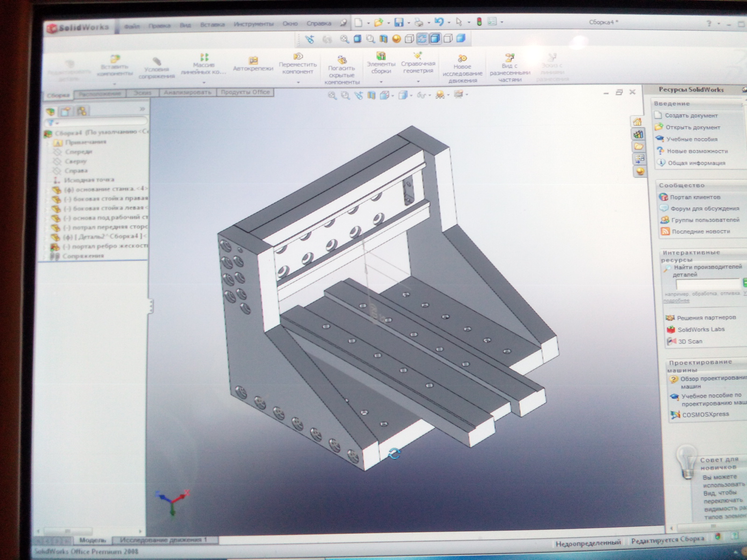Open the dropdown arrow beside the Save icon
Image resolution: width=747 pixels, height=560 pixels.
(x=408, y=23)
